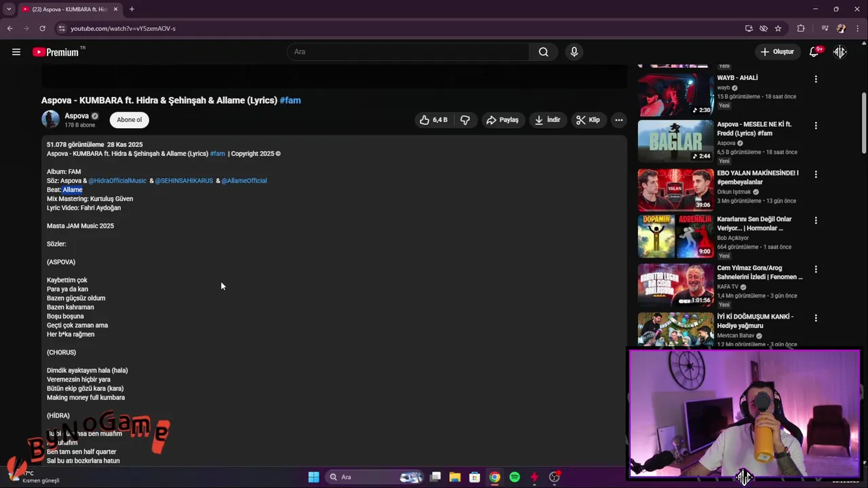Open the EBO YALAN MAKİNESİNDE thumbnail
This screenshot has height=488, width=868.
(675, 190)
